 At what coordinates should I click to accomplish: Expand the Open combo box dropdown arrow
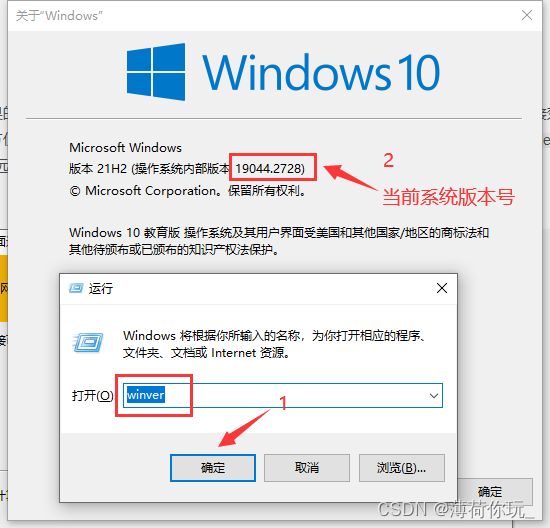434,396
